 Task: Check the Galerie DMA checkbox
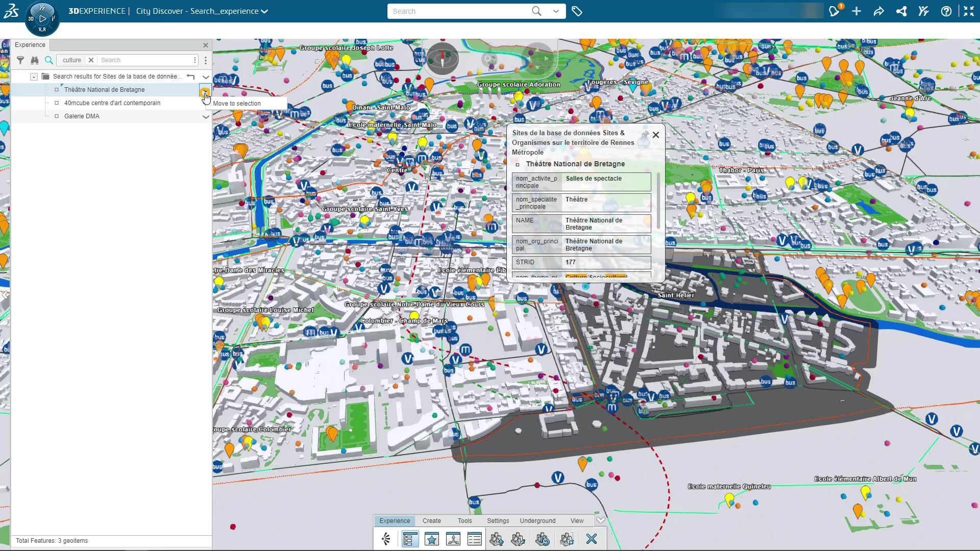(57, 116)
